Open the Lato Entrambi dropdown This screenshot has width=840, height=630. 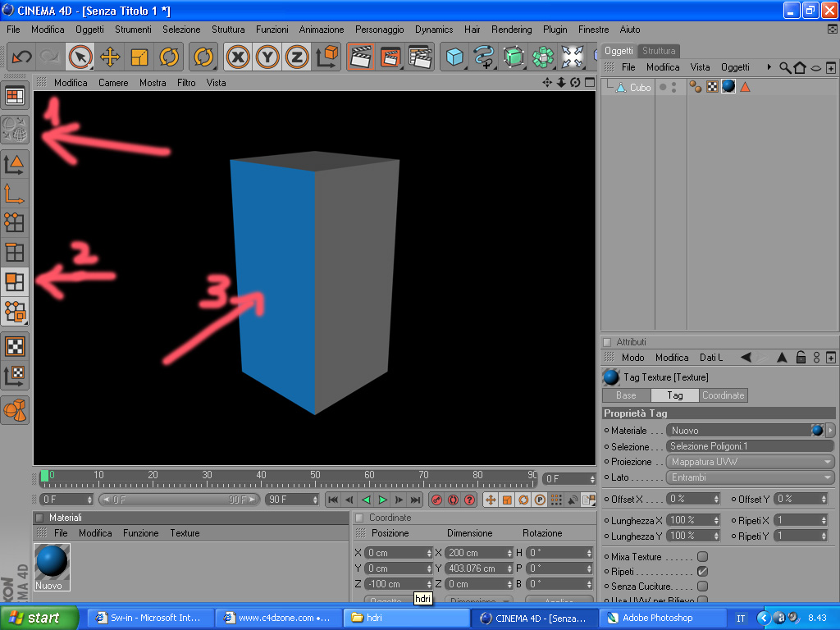pos(750,477)
